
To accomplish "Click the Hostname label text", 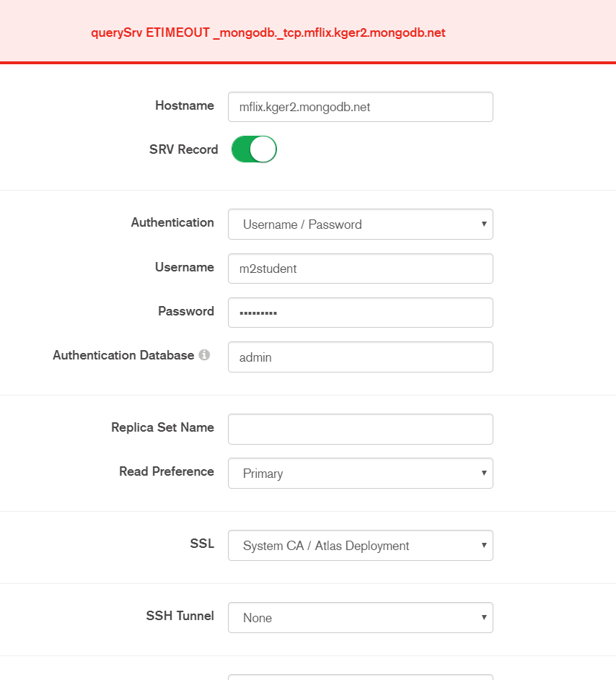I will [x=185, y=105].
